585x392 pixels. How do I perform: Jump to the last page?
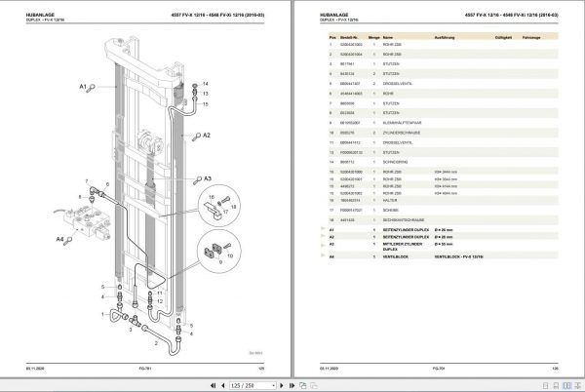click(292, 385)
